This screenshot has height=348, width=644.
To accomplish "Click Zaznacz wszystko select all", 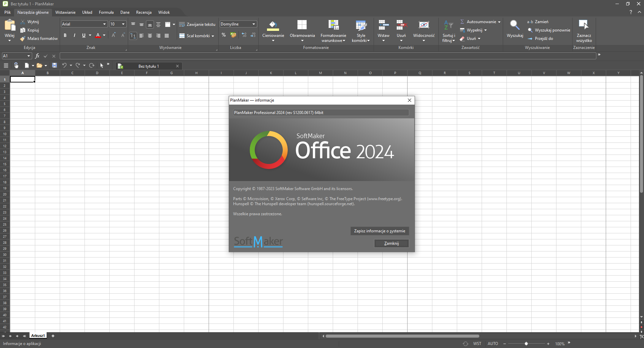I will 584,31.
